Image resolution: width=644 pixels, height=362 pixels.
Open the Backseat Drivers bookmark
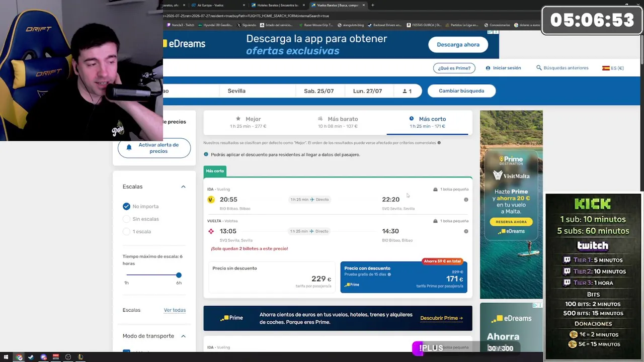384,25
